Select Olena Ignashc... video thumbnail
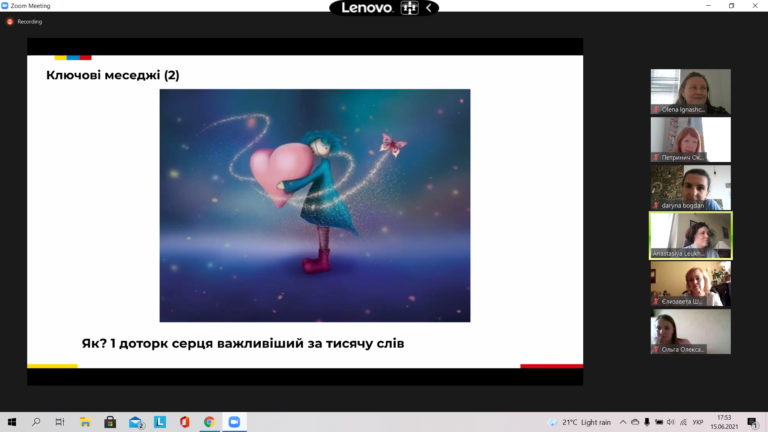 [x=691, y=92]
